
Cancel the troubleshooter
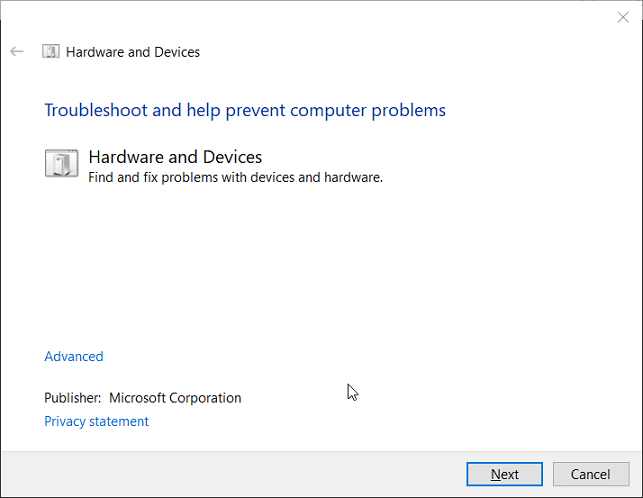tap(590, 474)
